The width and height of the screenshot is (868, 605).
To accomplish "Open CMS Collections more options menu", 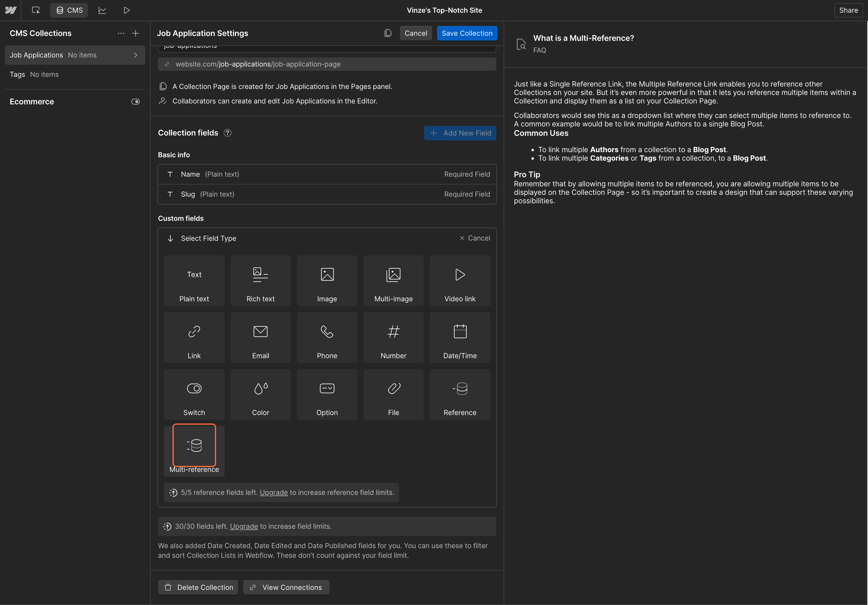I will (121, 33).
